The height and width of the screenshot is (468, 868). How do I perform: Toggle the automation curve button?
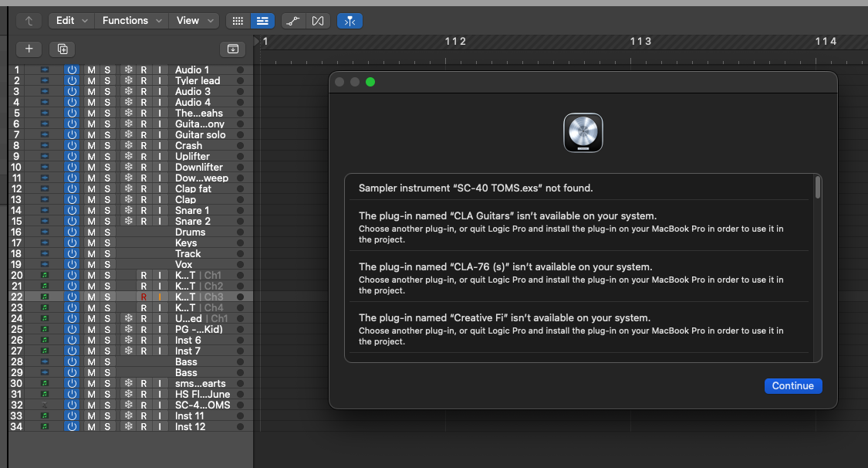click(293, 21)
